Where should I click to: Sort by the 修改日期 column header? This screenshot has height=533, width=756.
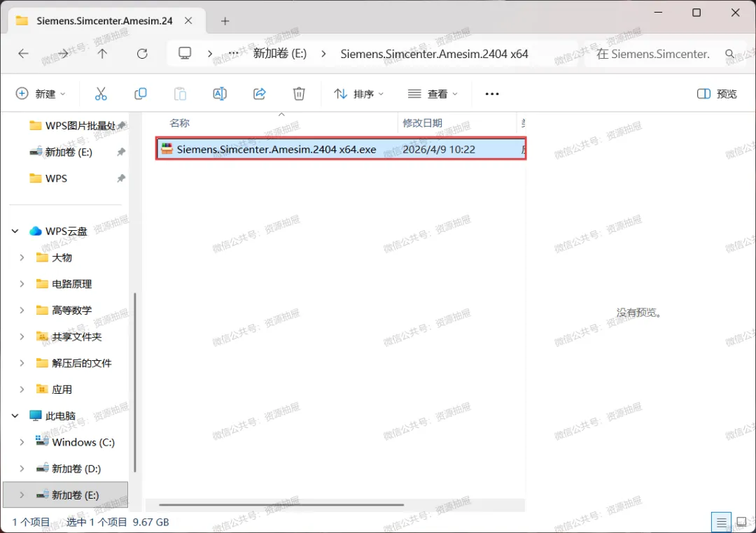coord(422,123)
